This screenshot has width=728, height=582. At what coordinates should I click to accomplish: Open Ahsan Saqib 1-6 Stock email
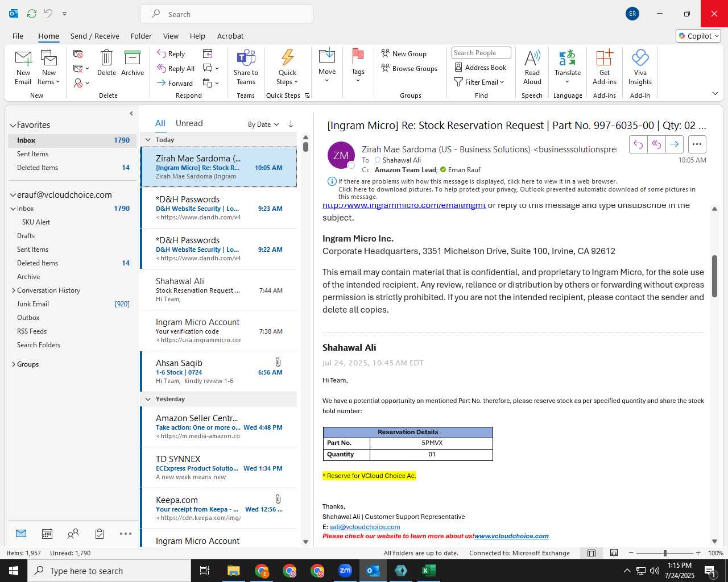click(219, 372)
